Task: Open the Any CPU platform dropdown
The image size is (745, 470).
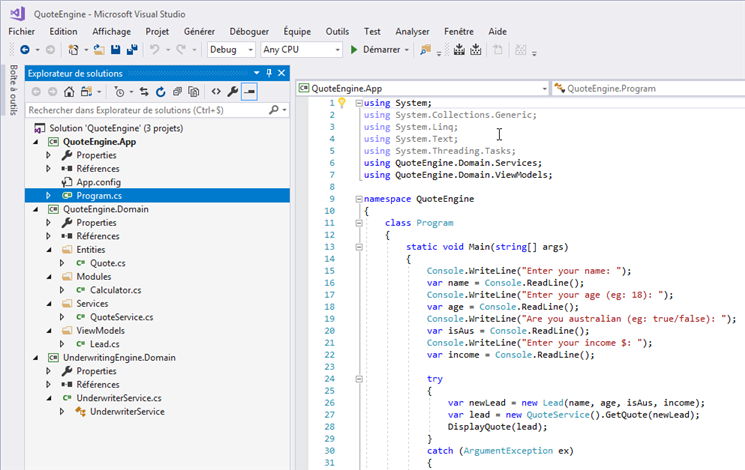Action: (x=299, y=49)
